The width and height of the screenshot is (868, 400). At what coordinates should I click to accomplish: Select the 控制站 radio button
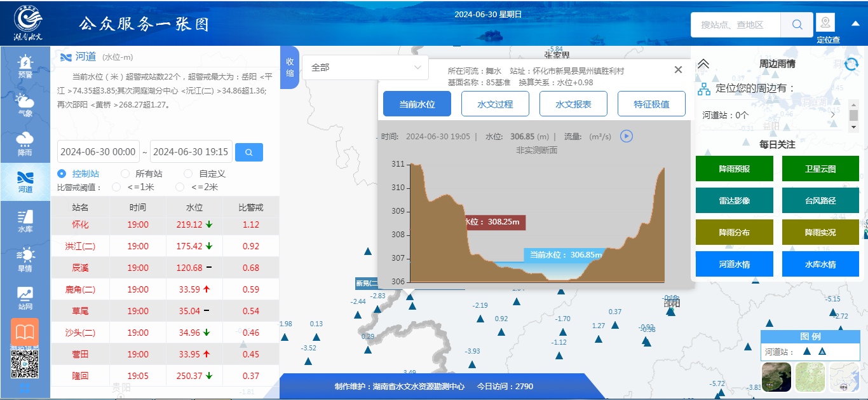pyautogui.click(x=62, y=174)
